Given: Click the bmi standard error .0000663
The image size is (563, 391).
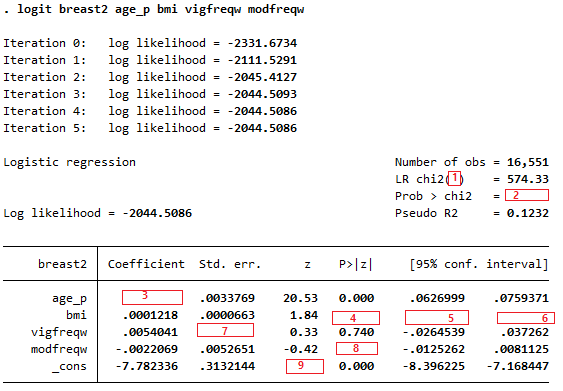Looking at the screenshot, I should pyautogui.click(x=227, y=315).
